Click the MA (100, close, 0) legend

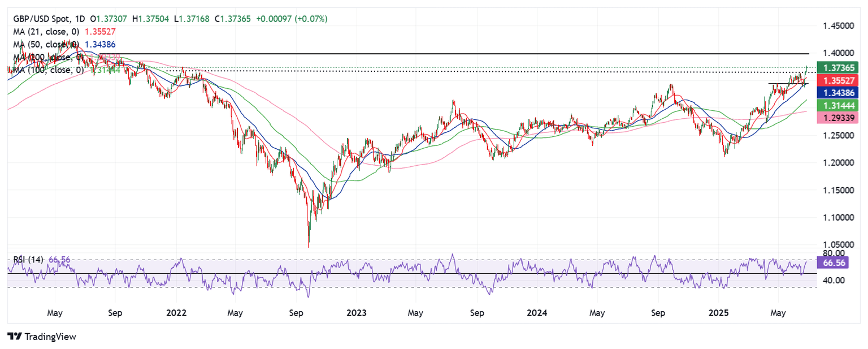[x=45, y=70]
